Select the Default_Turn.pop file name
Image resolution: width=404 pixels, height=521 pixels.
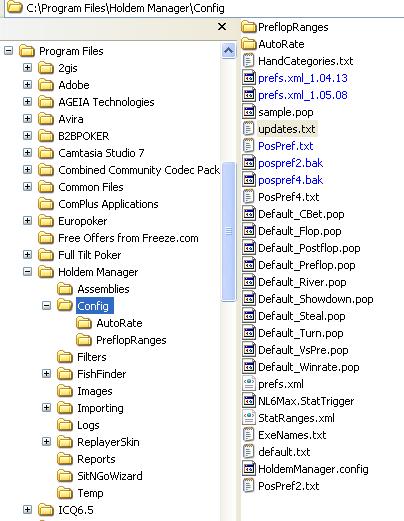[301, 333]
